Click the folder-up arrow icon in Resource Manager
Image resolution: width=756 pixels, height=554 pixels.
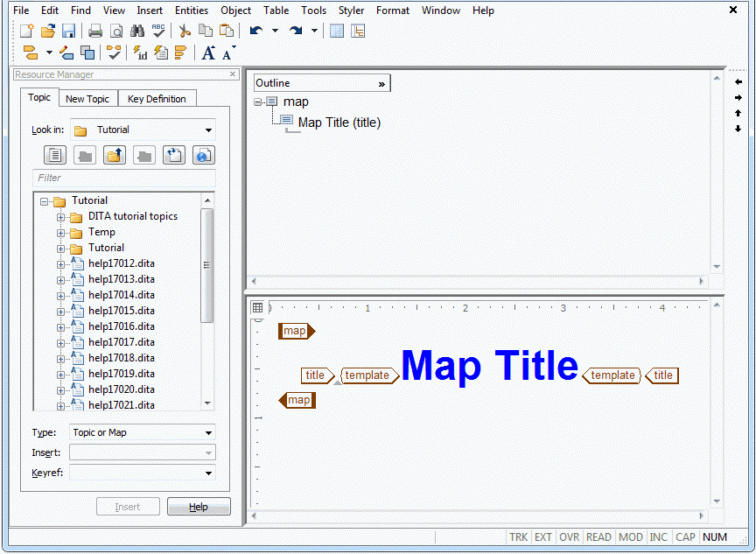point(115,155)
